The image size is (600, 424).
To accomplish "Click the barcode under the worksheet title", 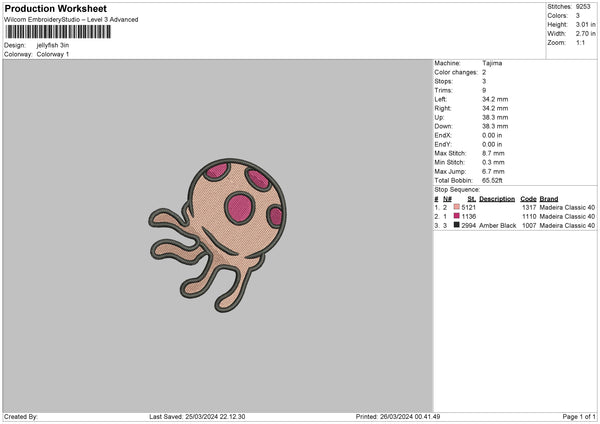I will pyautogui.click(x=57, y=32).
